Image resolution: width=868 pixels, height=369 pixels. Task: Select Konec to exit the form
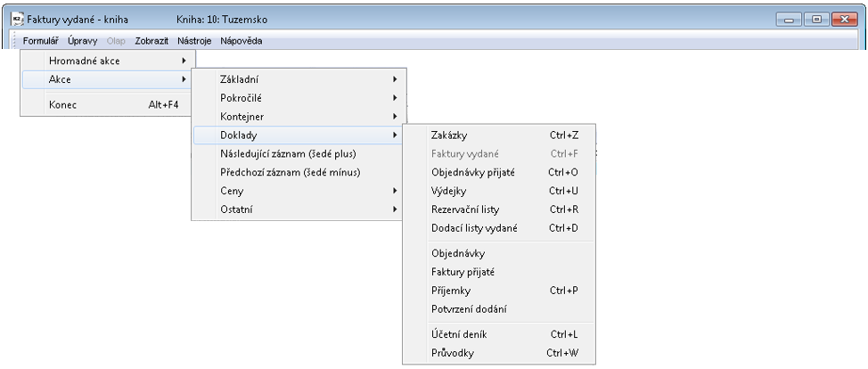pos(63,105)
